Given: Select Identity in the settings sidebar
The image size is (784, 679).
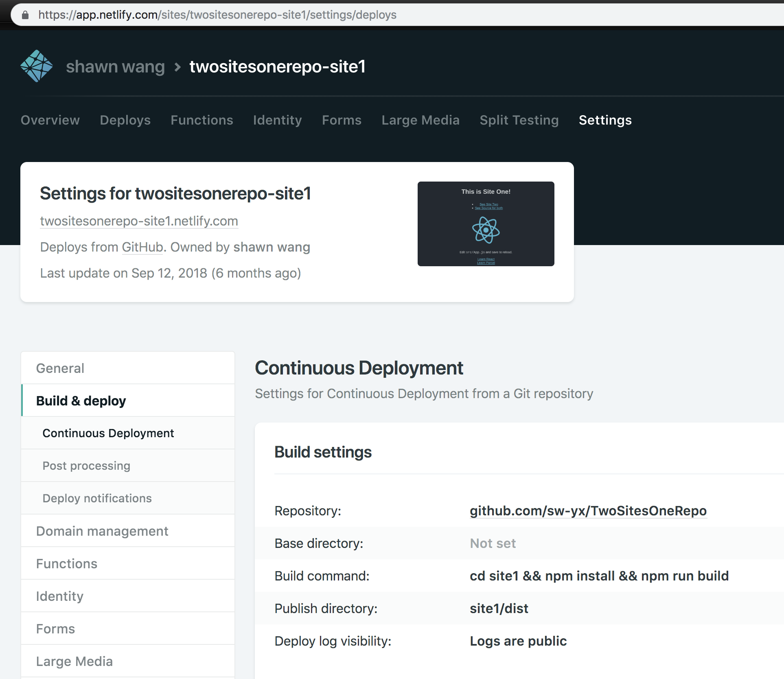Looking at the screenshot, I should point(128,596).
